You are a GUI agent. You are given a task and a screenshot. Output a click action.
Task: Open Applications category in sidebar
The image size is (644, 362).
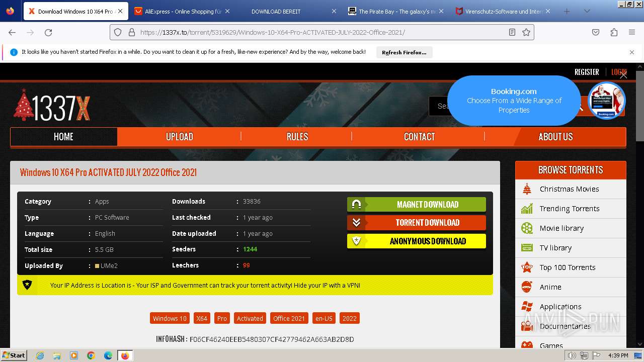coord(571,307)
